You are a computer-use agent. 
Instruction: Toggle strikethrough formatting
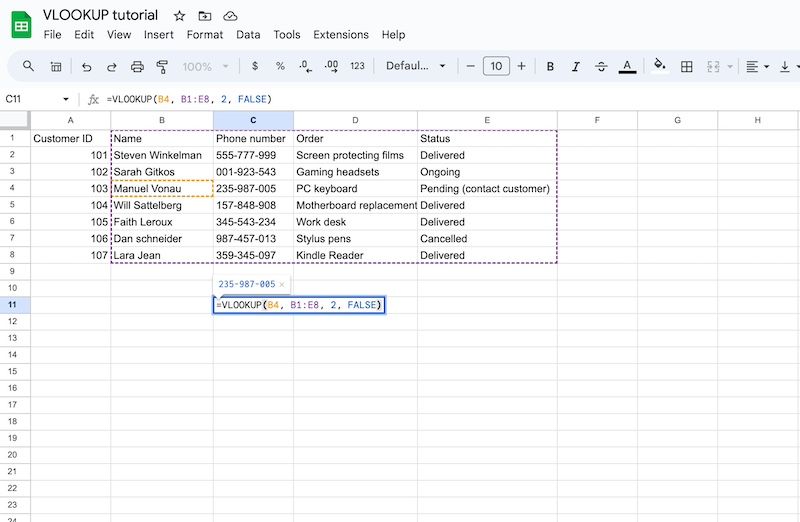click(601, 66)
